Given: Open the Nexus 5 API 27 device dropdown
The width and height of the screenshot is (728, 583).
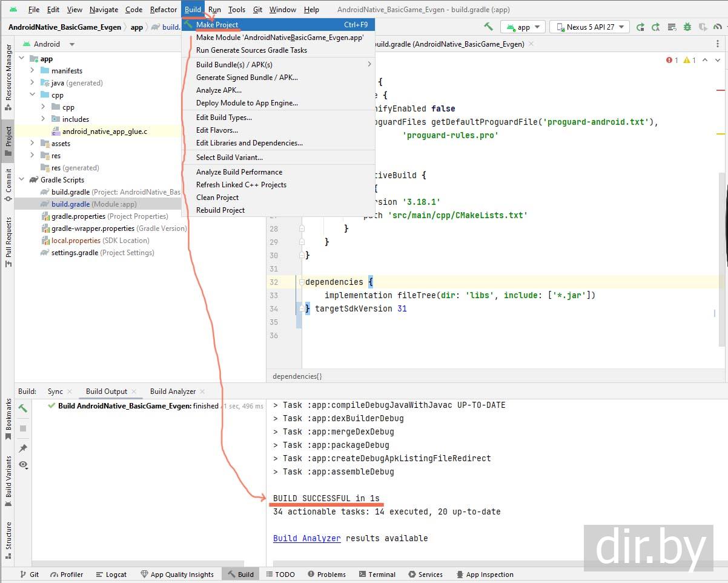Looking at the screenshot, I should click(x=589, y=27).
